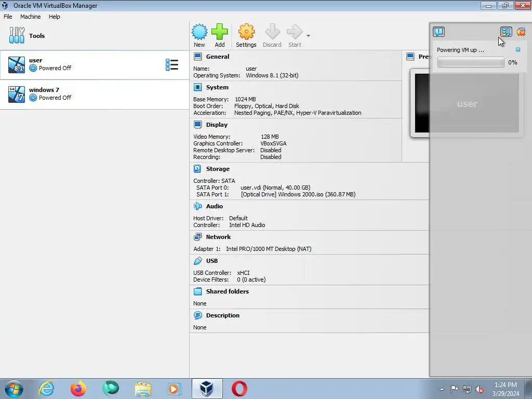Open the Network settings heading link

[218, 237]
